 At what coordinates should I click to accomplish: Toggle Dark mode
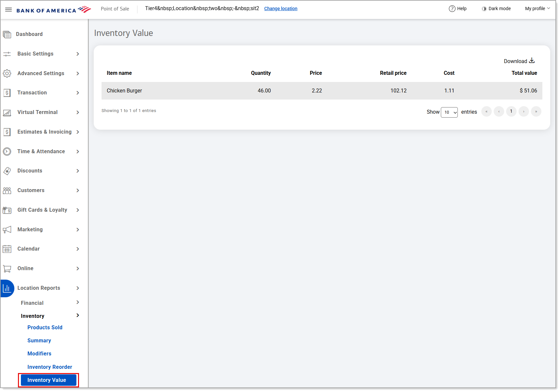(x=496, y=9)
